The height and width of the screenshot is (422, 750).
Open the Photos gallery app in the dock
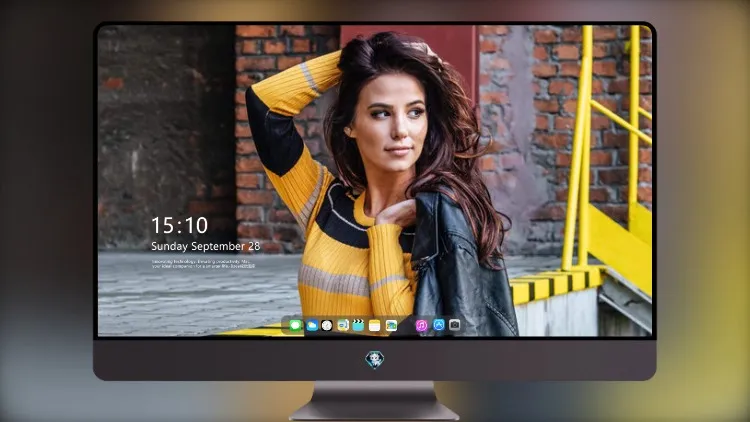(x=391, y=326)
